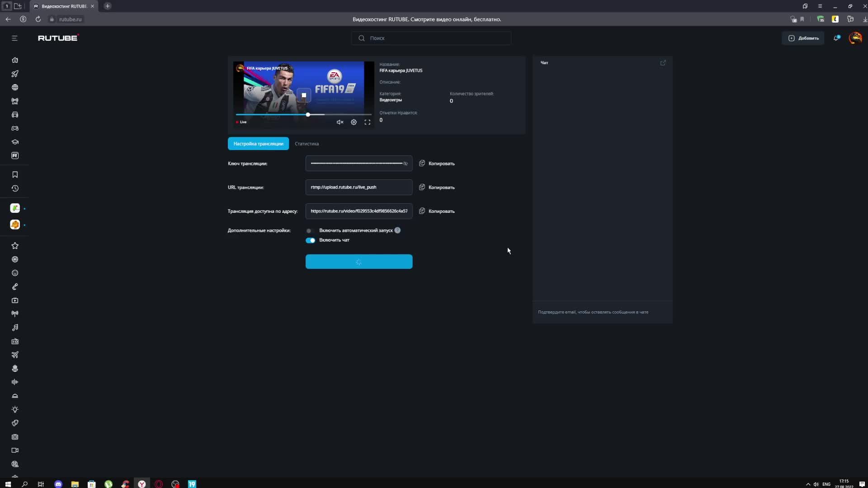Open the gamepad Videogames sidebar icon
868x488 pixels.
point(15,128)
